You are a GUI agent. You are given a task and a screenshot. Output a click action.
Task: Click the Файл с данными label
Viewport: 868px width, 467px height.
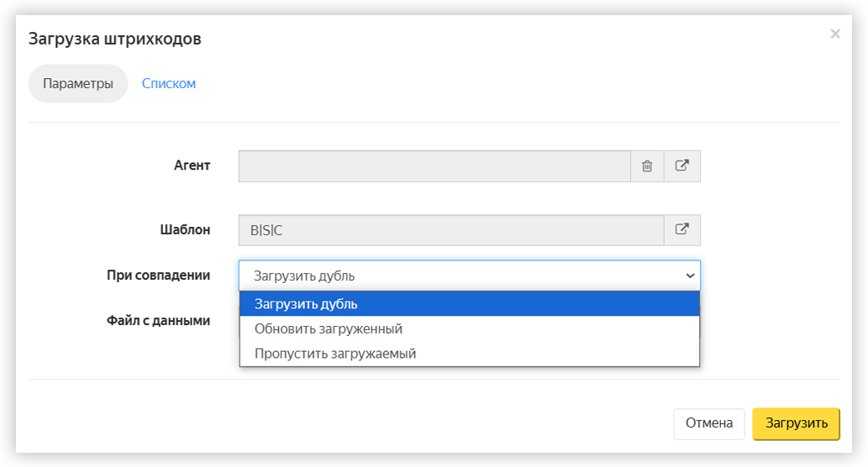pyautogui.click(x=158, y=320)
